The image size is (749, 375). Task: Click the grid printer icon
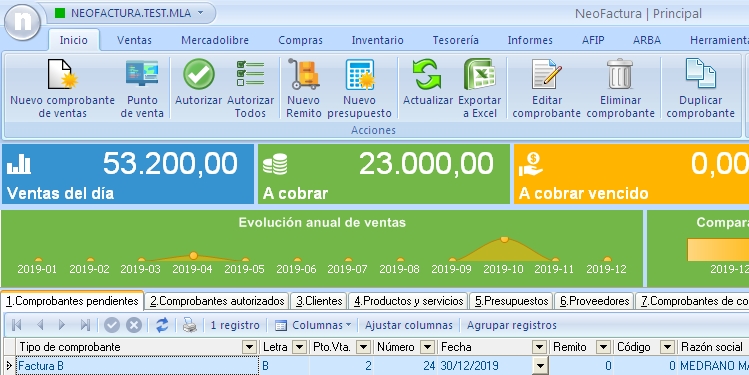click(190, 325)
